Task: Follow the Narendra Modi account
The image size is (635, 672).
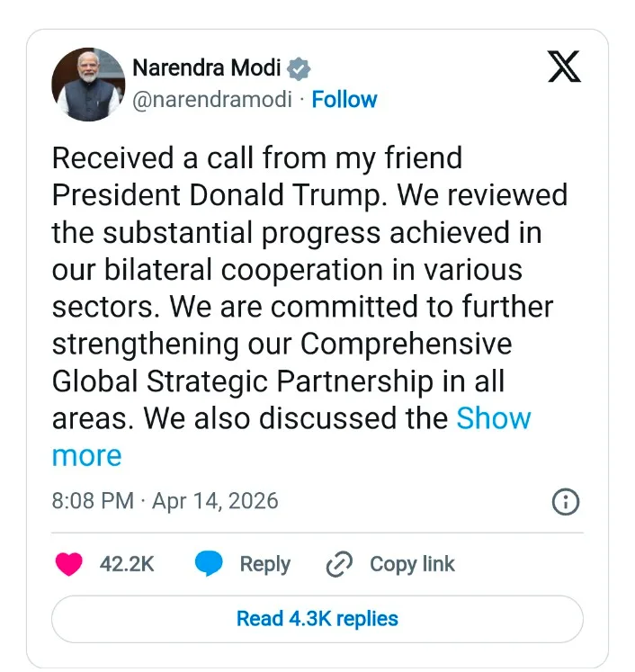Action: tap(344, 99)
